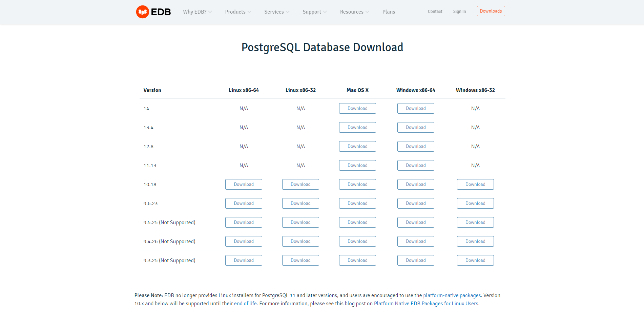The image size is (644, 309).
Task: Click the Mac OS X column header
Action: tap(357, 90)
